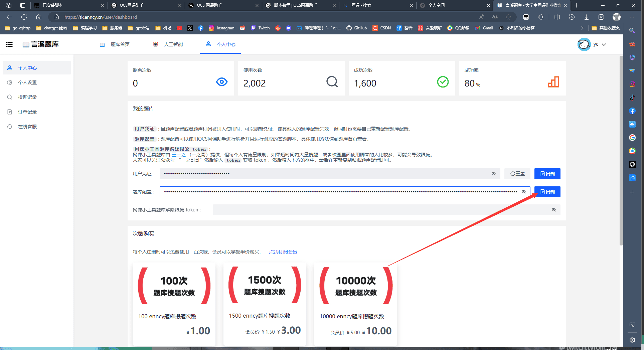Click the blue eye icon in 剩余次数 card
Image resolution: width=644 pixels, height=350 pixels.
[x=221, y=82]
